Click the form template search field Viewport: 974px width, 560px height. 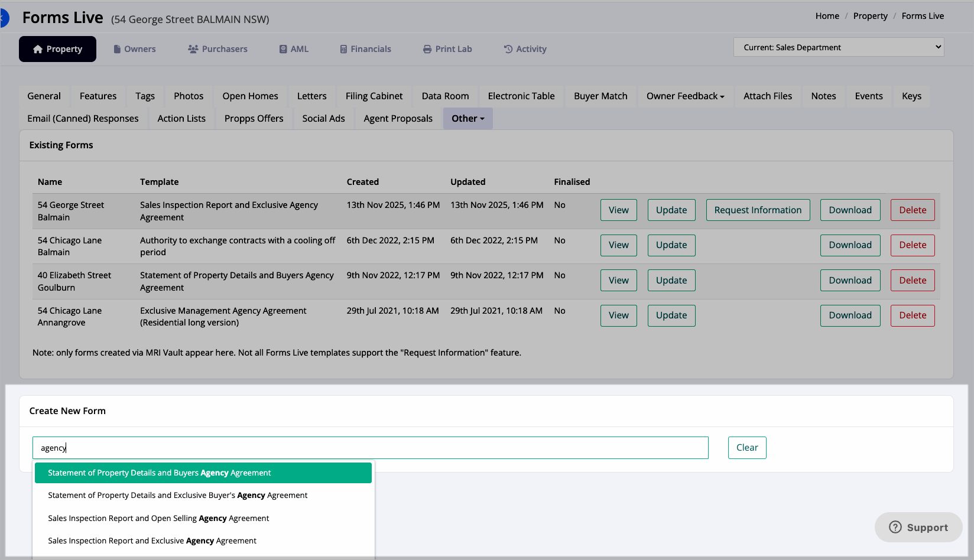[x=370, y=448]
